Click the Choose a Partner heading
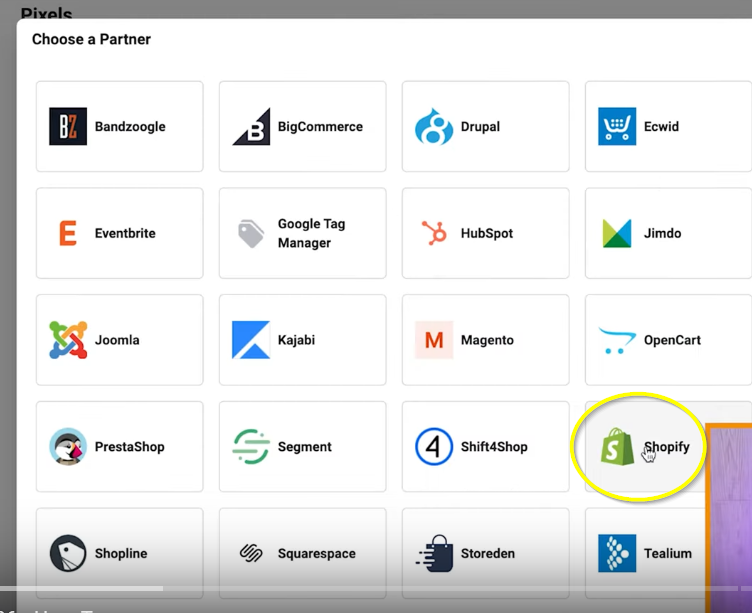The height and width of the screenshot is (613, 752). [x=91, y=39]
